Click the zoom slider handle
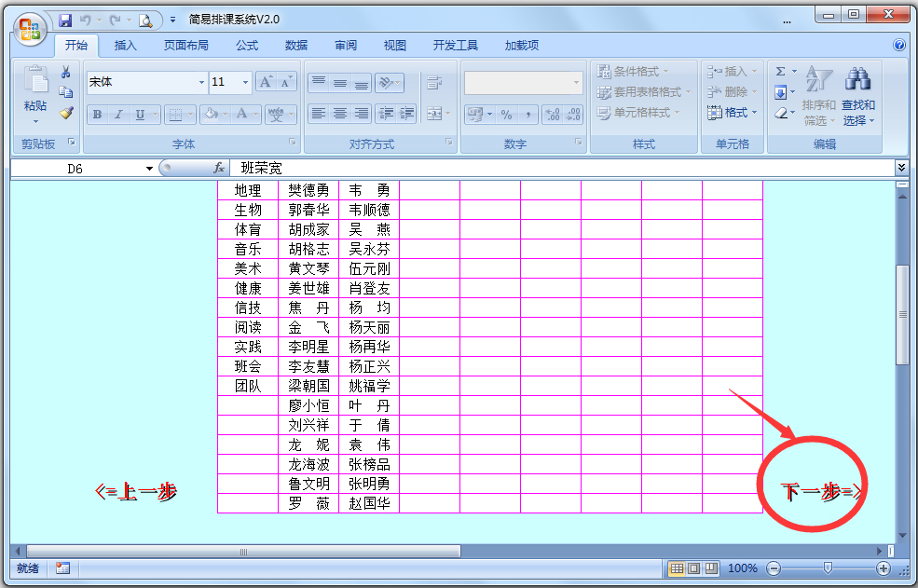The width and height of the screenshot is (918, 588). tap(828, 568)
